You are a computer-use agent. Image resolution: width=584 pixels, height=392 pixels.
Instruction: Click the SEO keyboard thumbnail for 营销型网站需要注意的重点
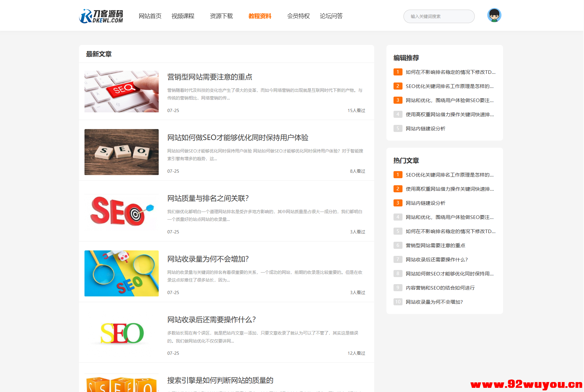pos(121,91)
